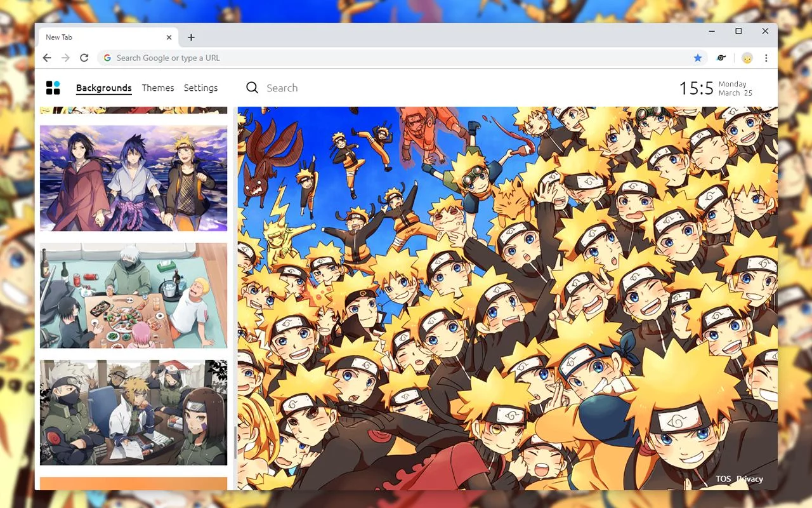
Task: Switch to the Themes tab
Action: pos(158,88)
